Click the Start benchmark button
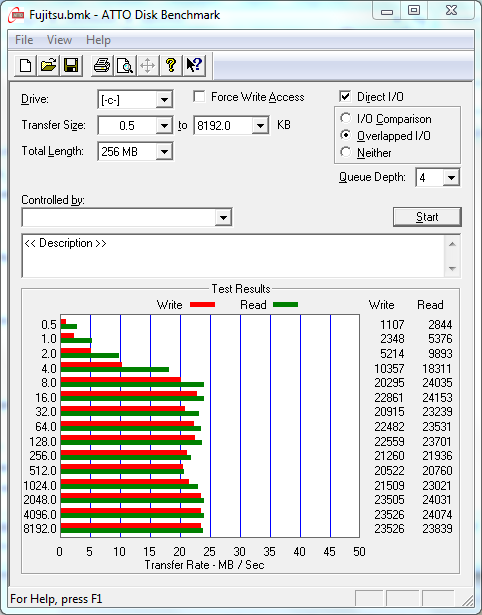This screenshot has width=482, height=615. tap(427, 217)
